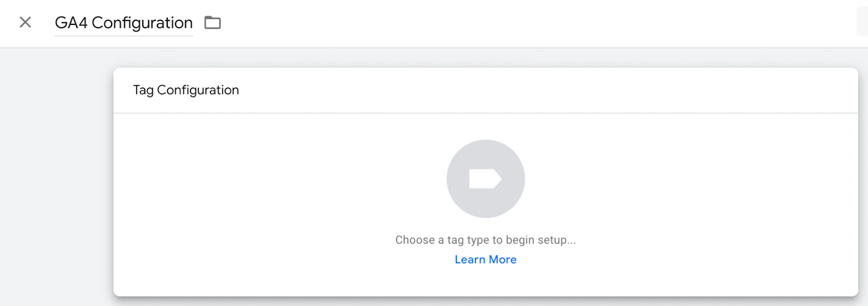Close the GA4 Configuration tag editor
This screenshot has height=306, width=868.
[25, 22]
